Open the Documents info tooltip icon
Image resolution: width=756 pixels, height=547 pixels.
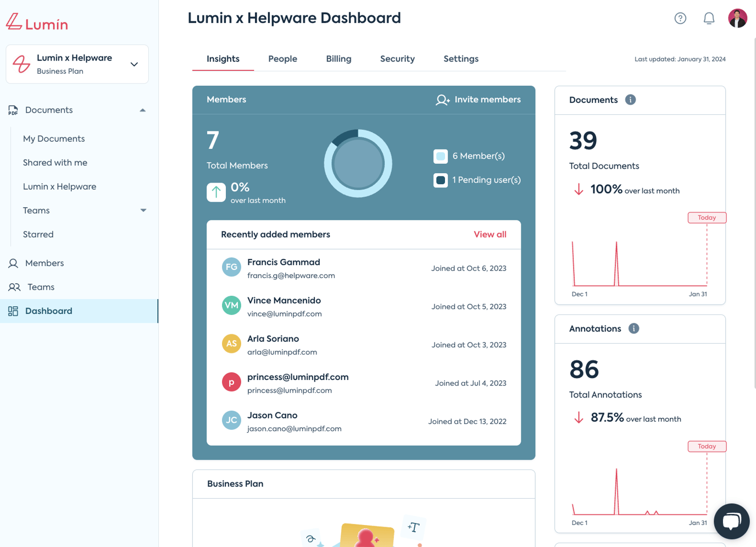[630, 100]
